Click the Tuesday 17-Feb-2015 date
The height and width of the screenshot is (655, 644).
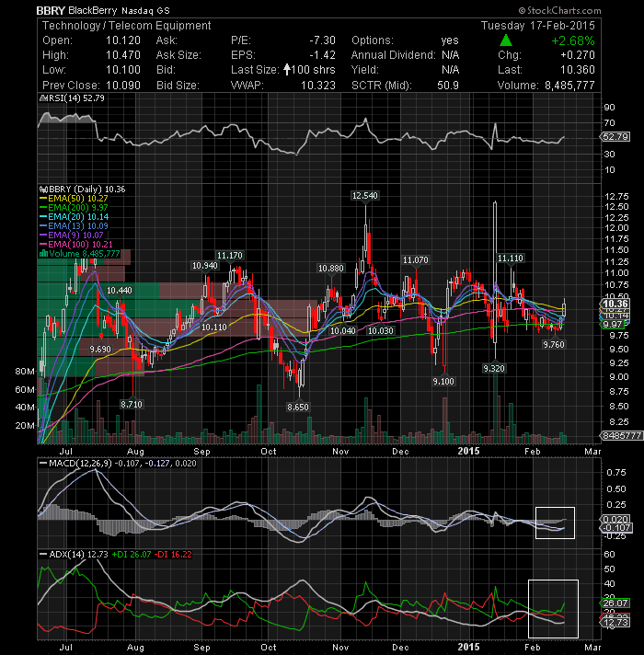538,26
